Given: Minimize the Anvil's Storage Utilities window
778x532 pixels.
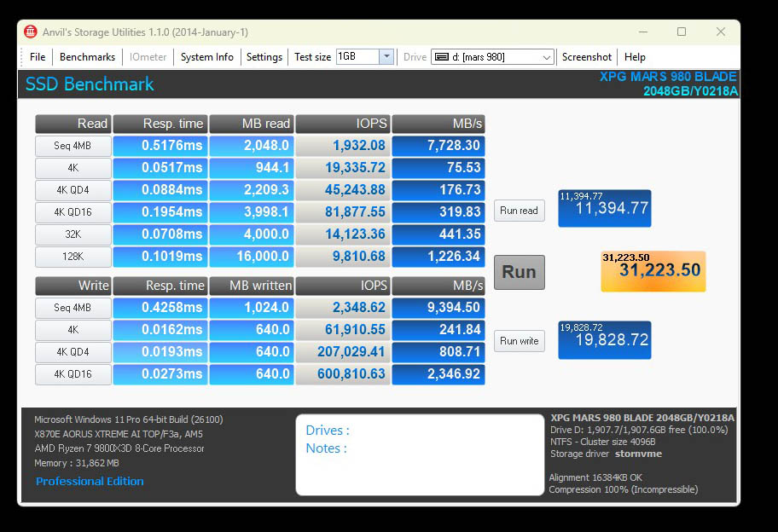Looking at the screenshot, I should click(643, 32).
